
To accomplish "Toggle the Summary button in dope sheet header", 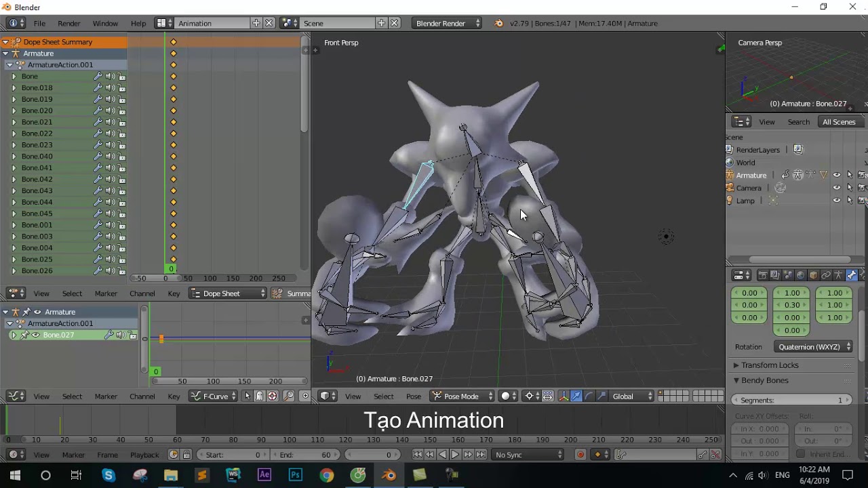I will 292,293.
